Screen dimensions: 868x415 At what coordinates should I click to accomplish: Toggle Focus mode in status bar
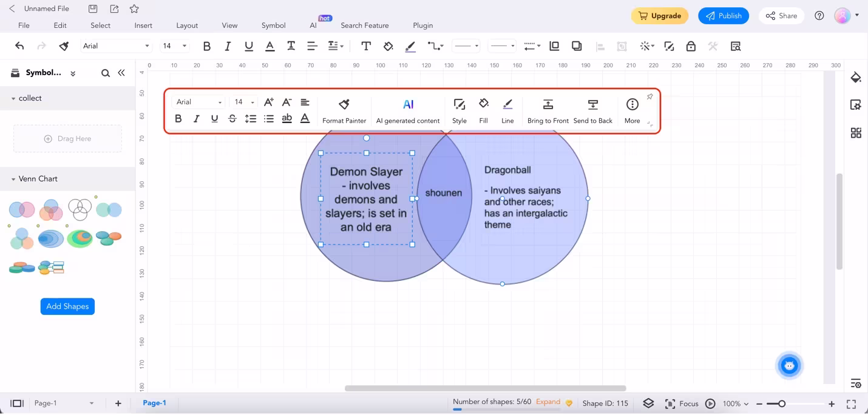(682, 403)
